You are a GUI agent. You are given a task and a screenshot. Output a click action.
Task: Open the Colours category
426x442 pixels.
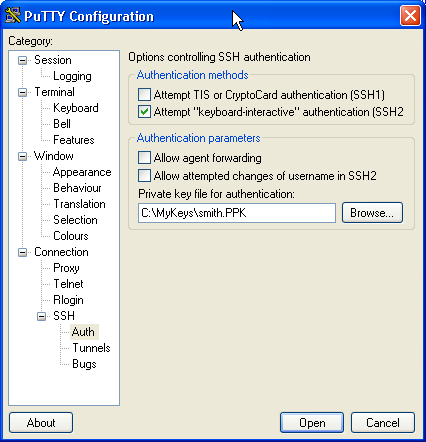pos(71,236)
